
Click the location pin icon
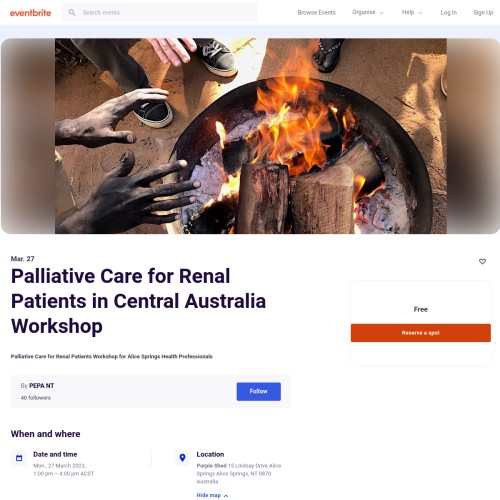click(182, 458)
